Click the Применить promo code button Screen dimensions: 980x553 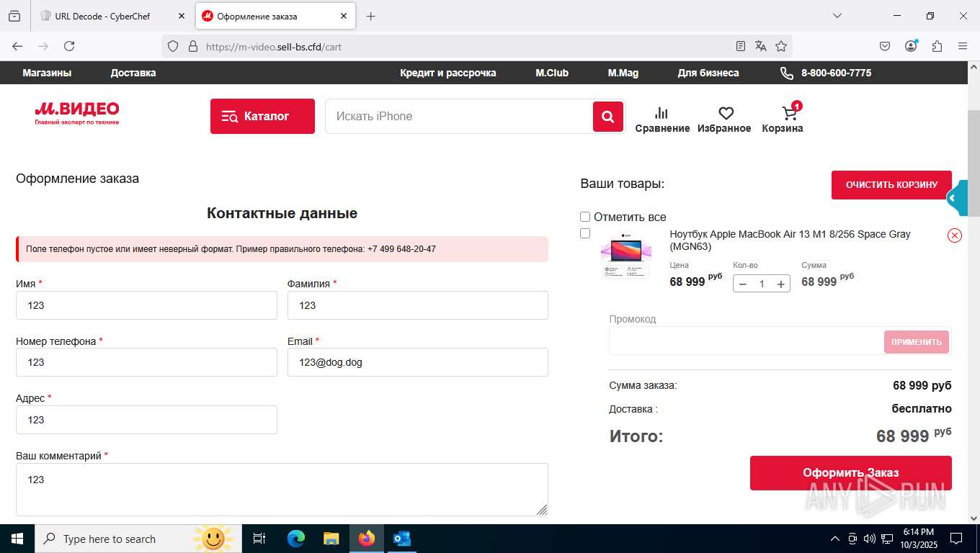point(917,342)
